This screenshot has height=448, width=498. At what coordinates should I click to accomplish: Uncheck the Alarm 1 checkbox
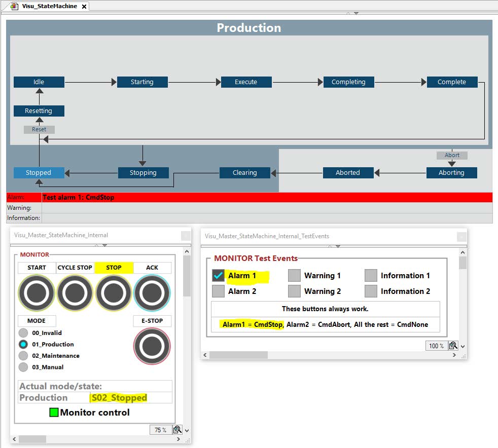point(218,276)
